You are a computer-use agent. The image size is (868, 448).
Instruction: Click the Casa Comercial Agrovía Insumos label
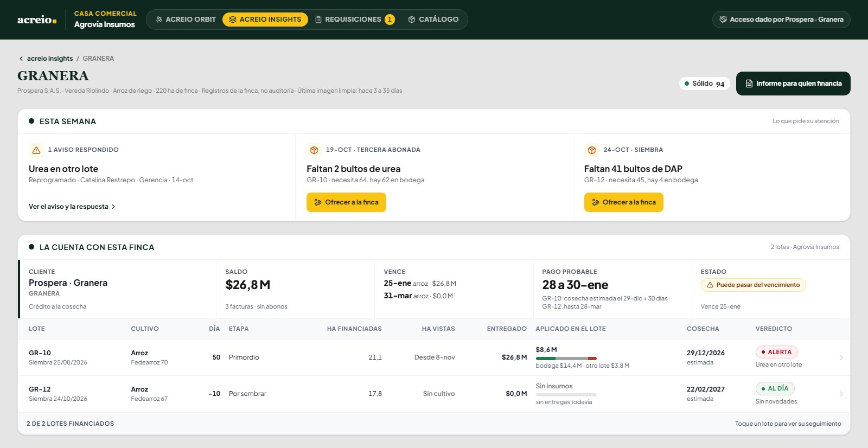pos(105,20)
